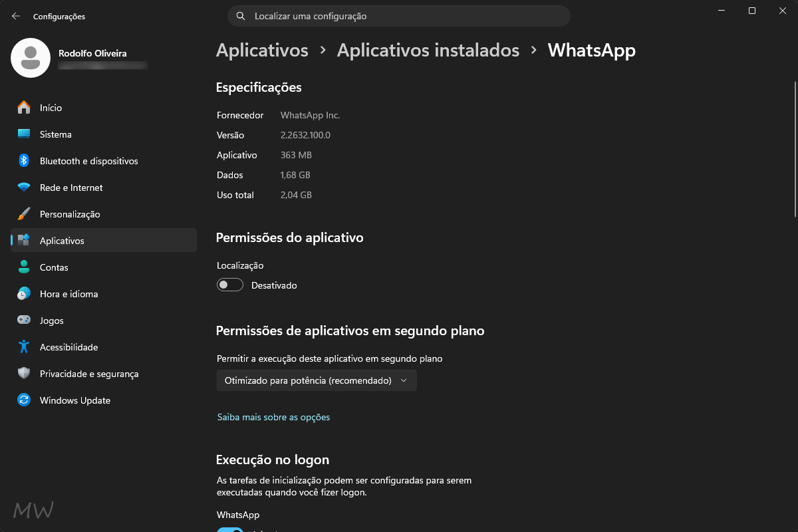This screenshot has height=532, width=798.
Task: Minimize the Configurações window
Action: tap(722, 11)
